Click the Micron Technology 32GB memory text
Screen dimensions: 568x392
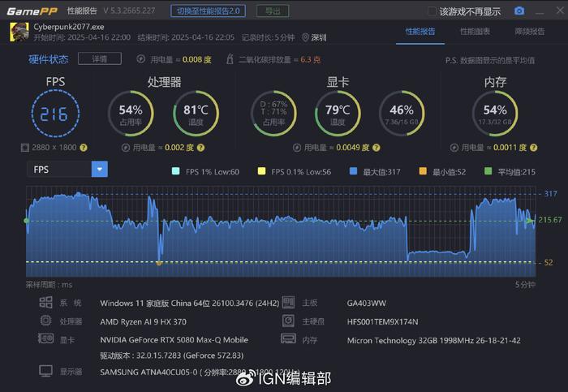(x=433, y=341)
